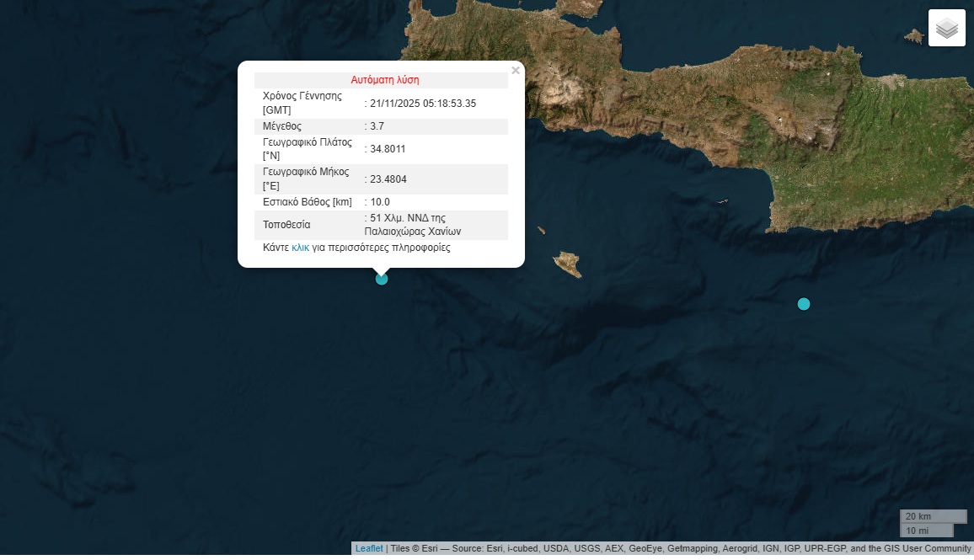
Task: Click the 'κλικ' link for more information
Action: [x=300, y=248]
